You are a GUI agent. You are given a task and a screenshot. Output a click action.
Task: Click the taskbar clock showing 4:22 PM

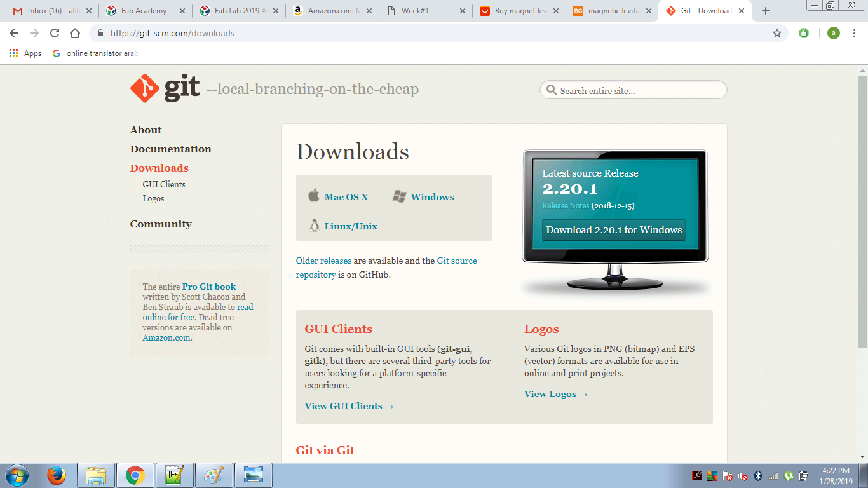point(835,475)
